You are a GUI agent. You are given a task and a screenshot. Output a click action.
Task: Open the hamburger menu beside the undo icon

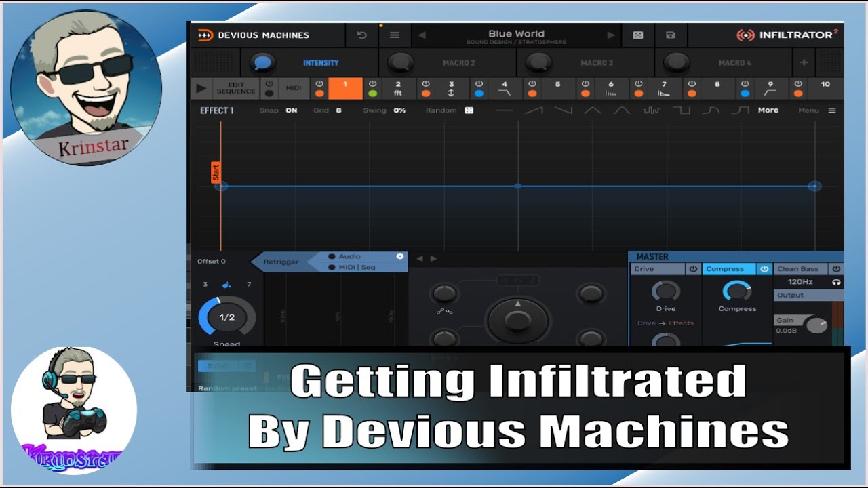395,35
